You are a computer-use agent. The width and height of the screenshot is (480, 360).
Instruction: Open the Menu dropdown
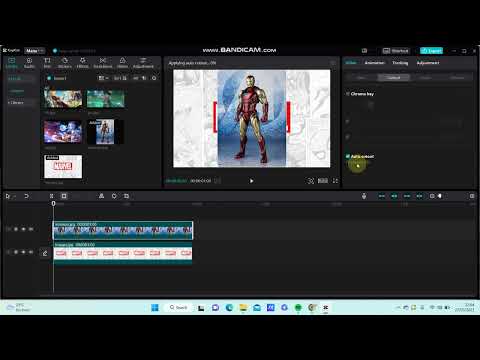[34, 51]
